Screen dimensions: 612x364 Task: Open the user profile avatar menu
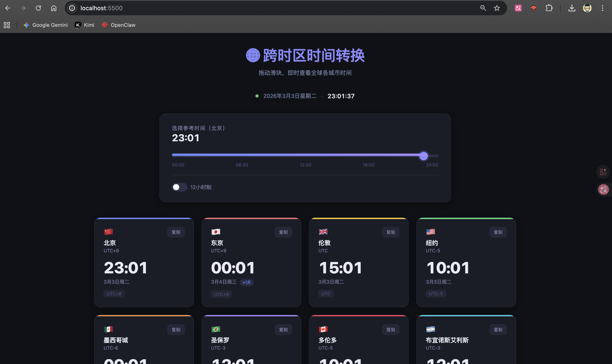click(587, 8)
